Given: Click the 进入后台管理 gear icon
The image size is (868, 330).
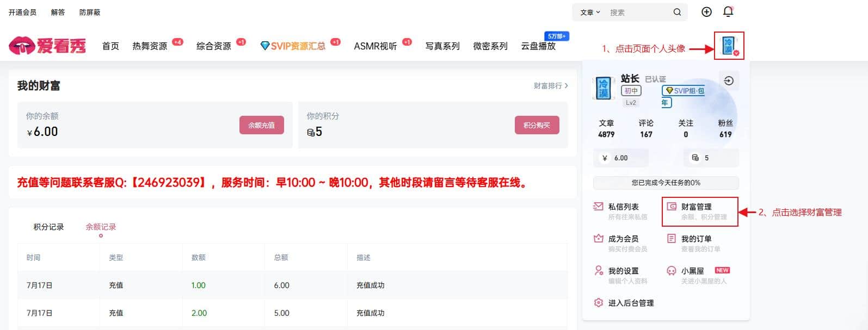Looking at the screenshot, I should tap(599, 303).
